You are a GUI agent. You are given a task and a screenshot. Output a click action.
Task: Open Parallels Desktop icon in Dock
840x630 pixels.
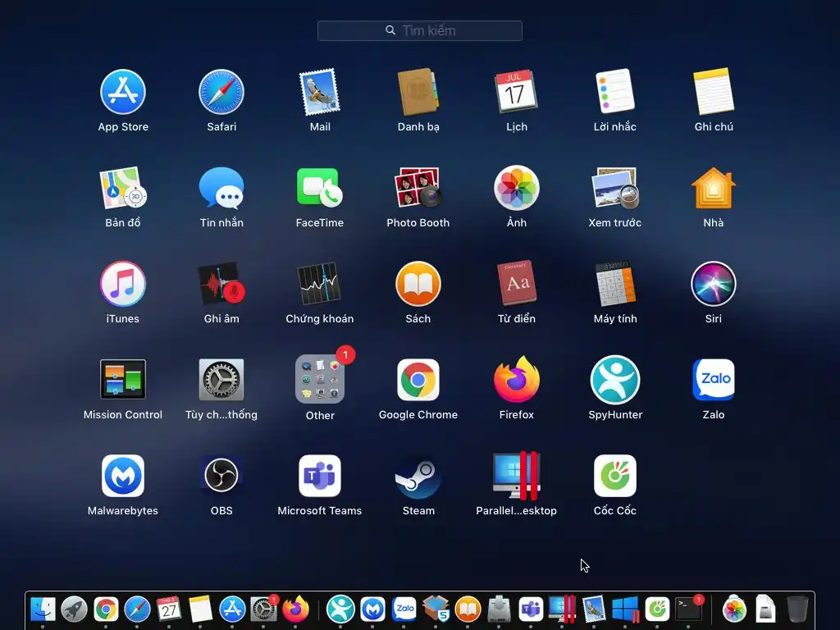click(x=562, y=609)
